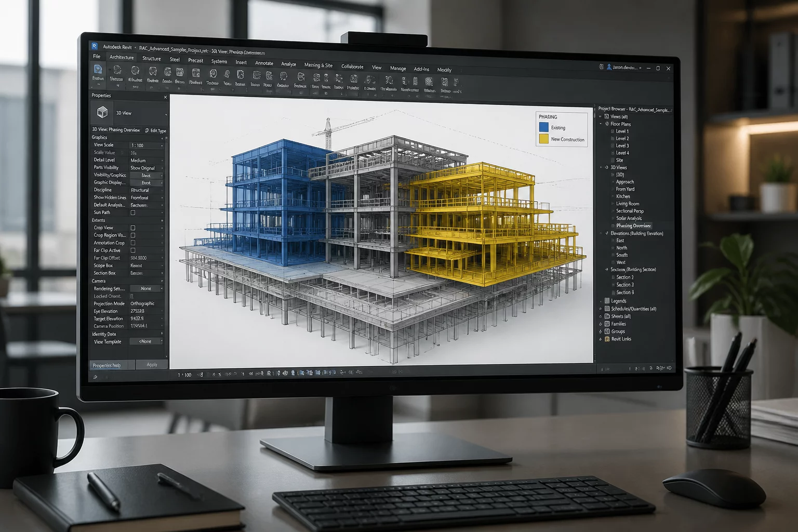Screen dimensions: 798x532
Task: Collapse the Floor Plans tree node
Action: click(x=601, y=124)
